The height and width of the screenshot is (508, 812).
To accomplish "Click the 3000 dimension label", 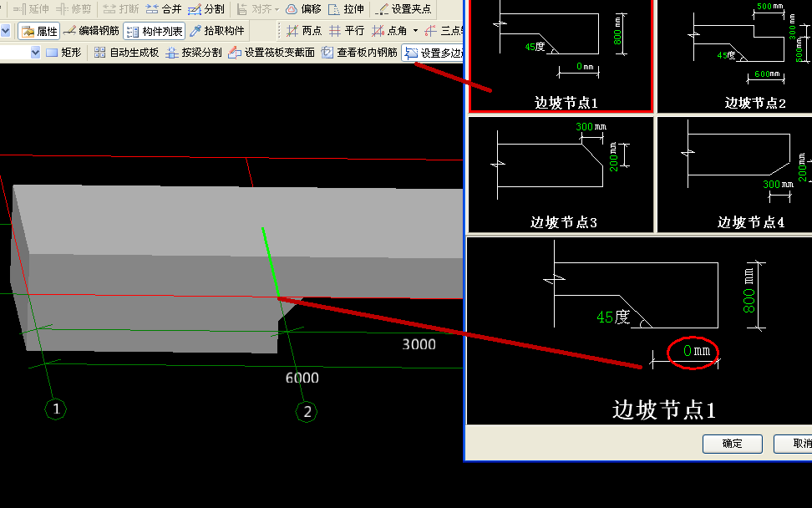I will (x=419, y=344).
